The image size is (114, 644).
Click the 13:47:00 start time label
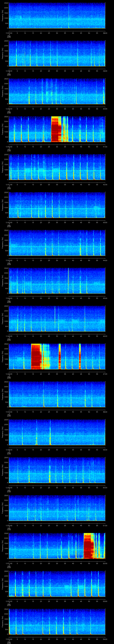pyautogui.click(x=9, y=412)
